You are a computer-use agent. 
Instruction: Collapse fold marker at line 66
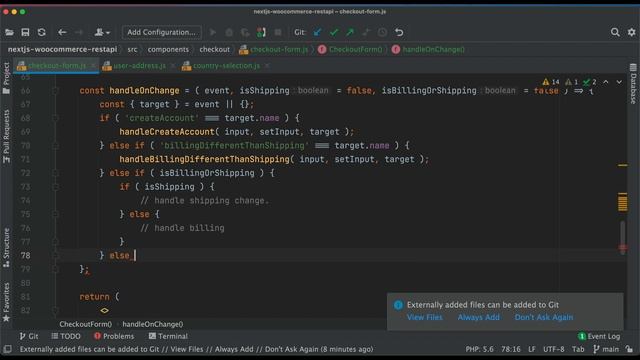[55, 91]
